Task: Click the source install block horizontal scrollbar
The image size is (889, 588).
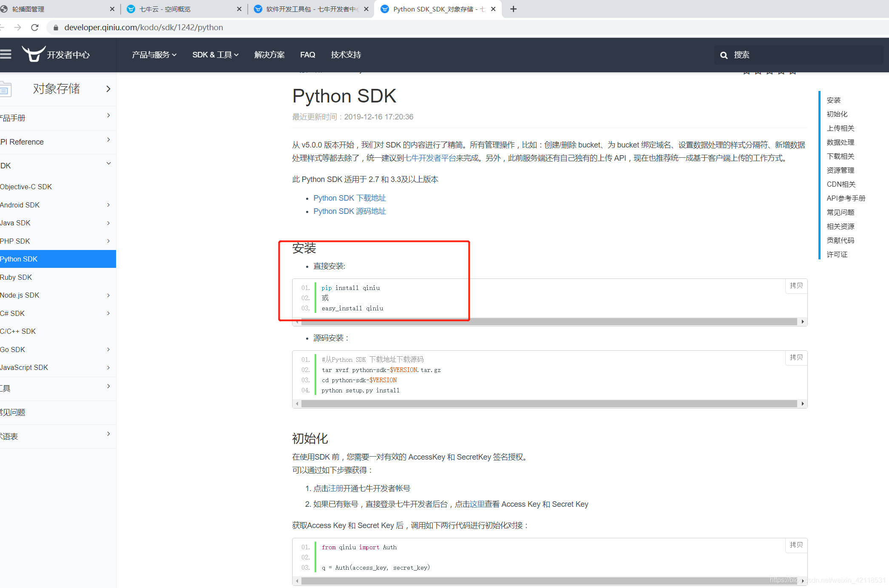Action: (x=549, y=404)
